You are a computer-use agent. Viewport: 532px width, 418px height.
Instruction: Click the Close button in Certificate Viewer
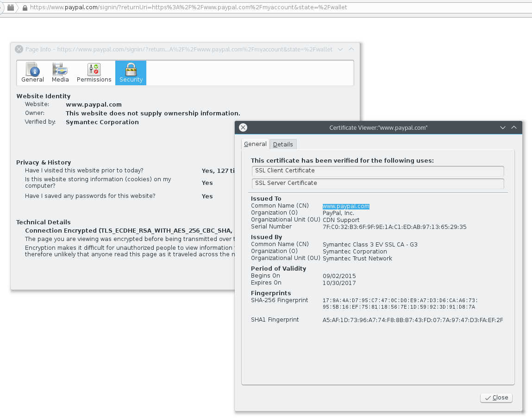pyautogui.click(x=496, y=398)
